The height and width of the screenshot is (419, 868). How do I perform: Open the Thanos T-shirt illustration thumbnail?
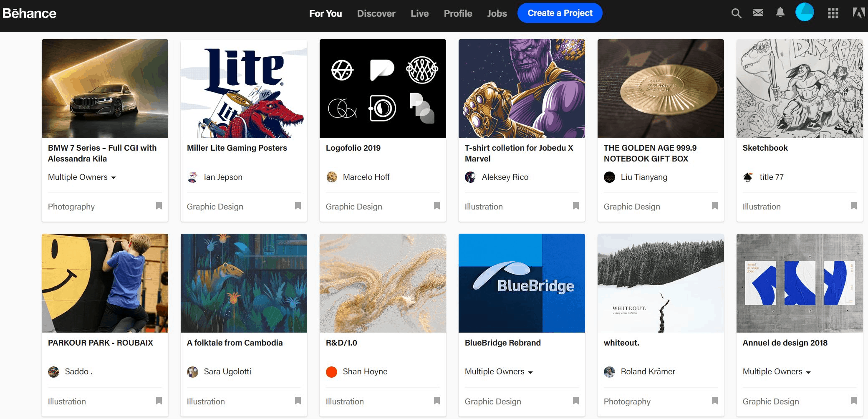522,88
